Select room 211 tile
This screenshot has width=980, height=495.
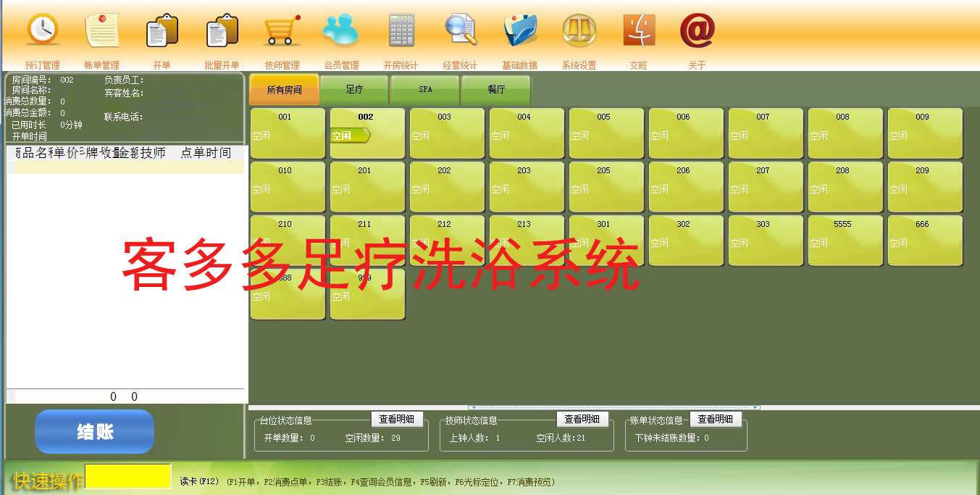[x=367, y=241]
